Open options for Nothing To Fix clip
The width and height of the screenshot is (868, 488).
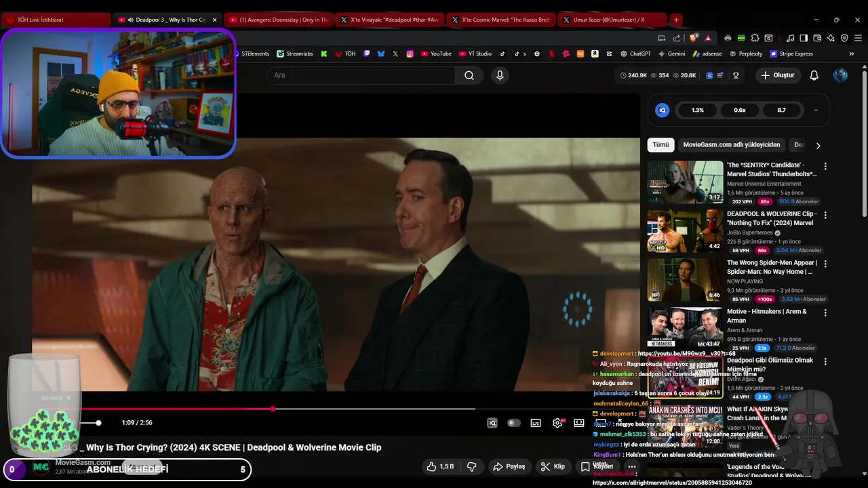[825, 215]
